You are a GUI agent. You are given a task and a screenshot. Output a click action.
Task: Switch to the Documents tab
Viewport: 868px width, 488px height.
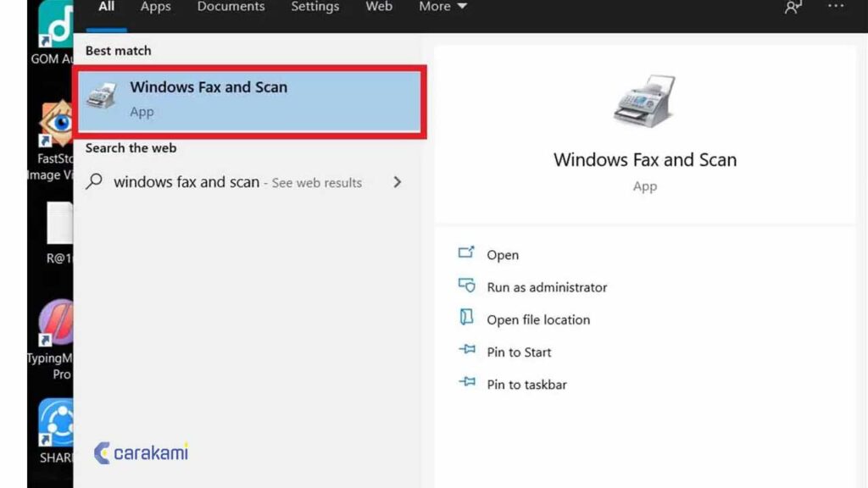231,7
